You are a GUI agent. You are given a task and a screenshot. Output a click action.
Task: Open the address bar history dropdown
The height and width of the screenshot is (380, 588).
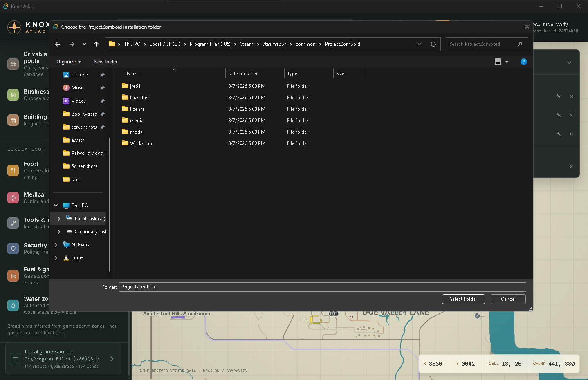click(x=420, y=44)
